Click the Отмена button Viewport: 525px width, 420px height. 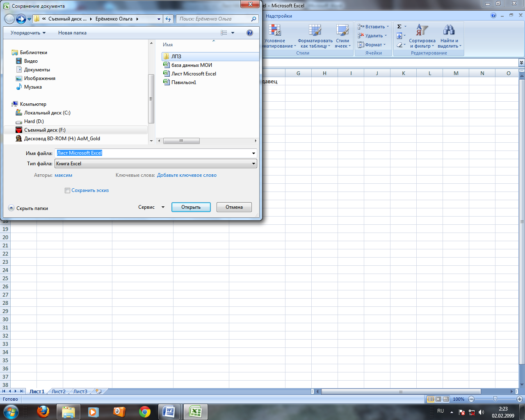[x=234, y=207]
